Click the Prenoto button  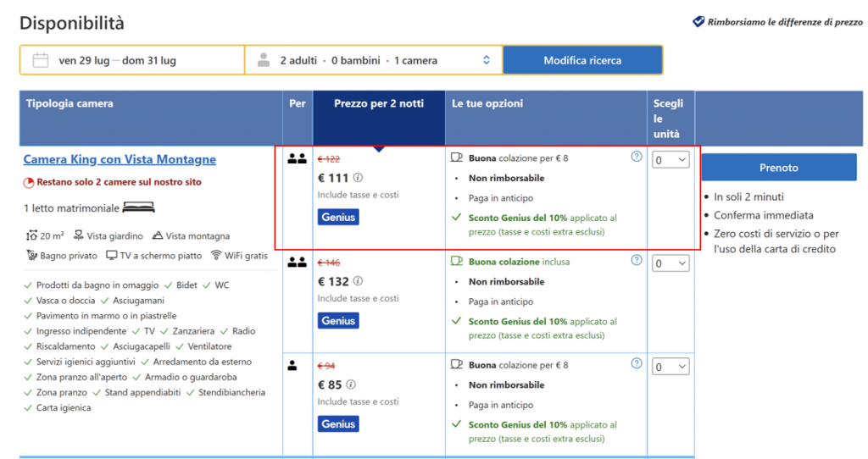[778, 168]
